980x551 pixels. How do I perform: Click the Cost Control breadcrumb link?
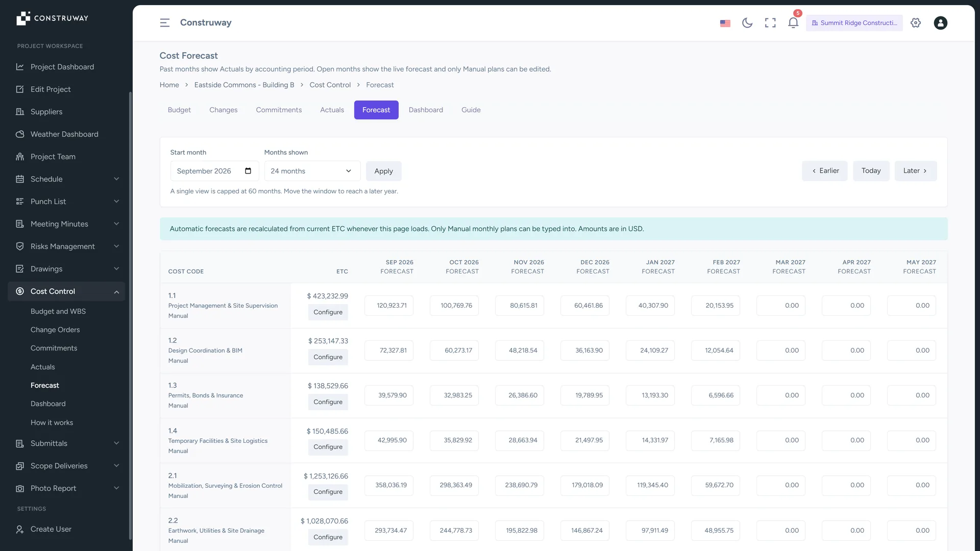click(x=330, y=85)
